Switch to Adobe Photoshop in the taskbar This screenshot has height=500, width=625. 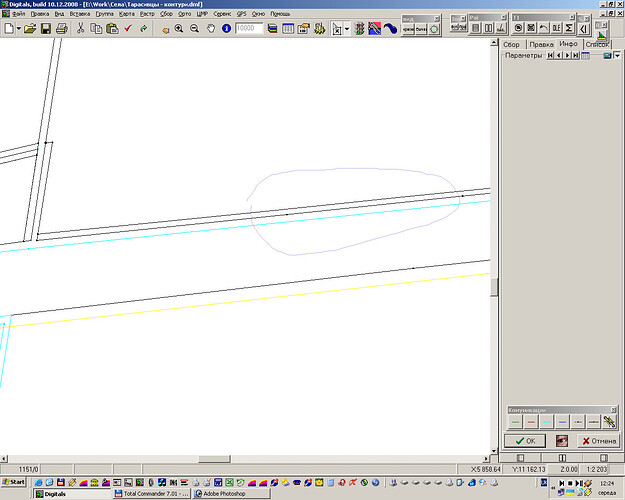click(x=231, y=494)
